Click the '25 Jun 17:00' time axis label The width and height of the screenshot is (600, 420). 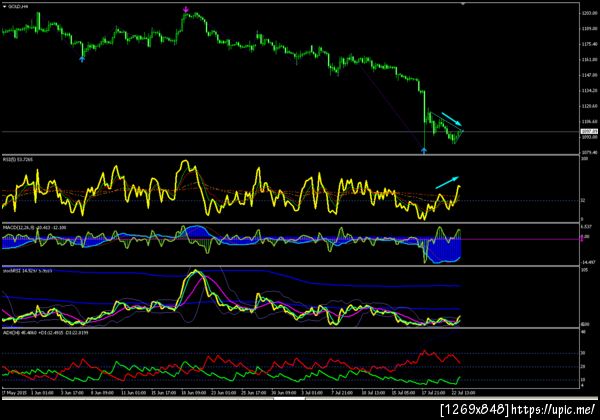pos(253,393)
